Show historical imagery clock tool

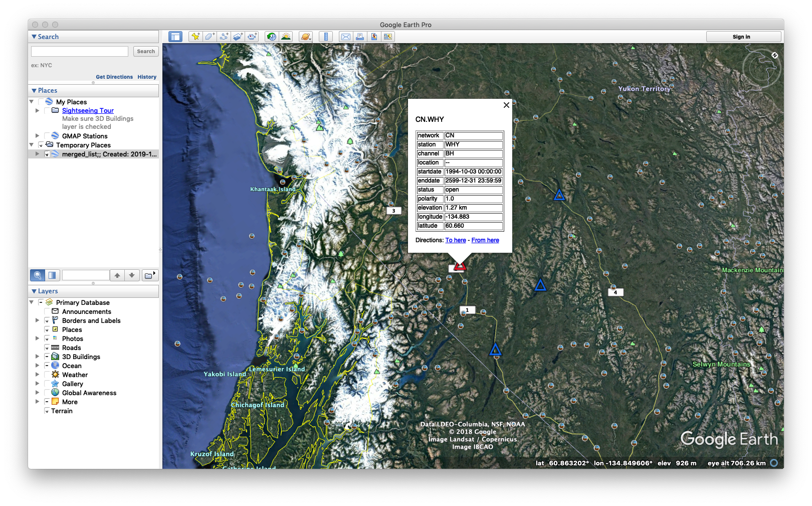click(x=272, y=37)
